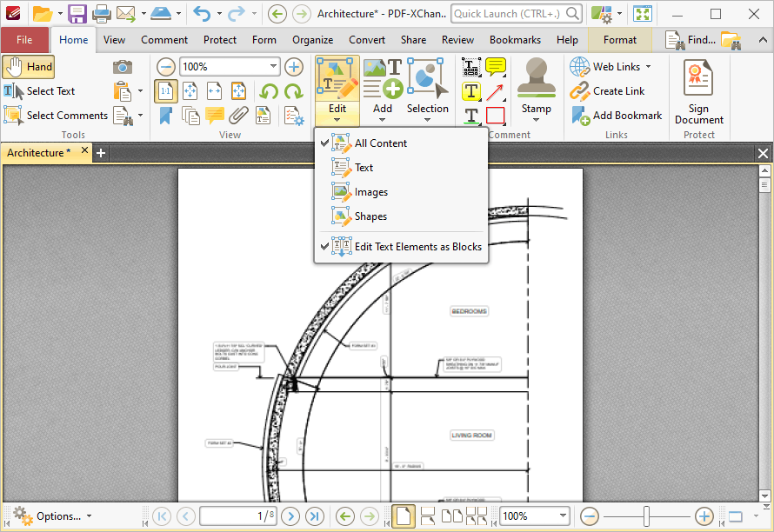Switch to the Format ribbon tab
This screenshot has height=532, width=774.
pos(620,40)
